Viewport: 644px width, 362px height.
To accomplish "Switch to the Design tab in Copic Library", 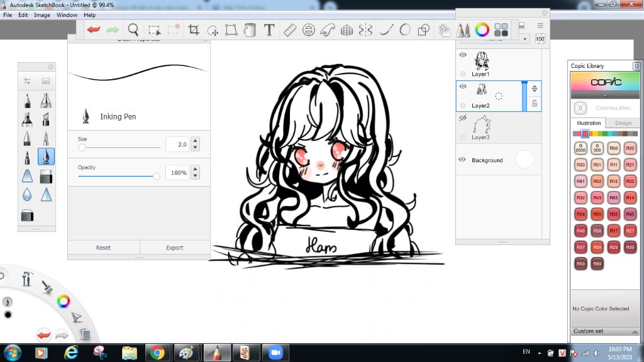I will [623, 123].
